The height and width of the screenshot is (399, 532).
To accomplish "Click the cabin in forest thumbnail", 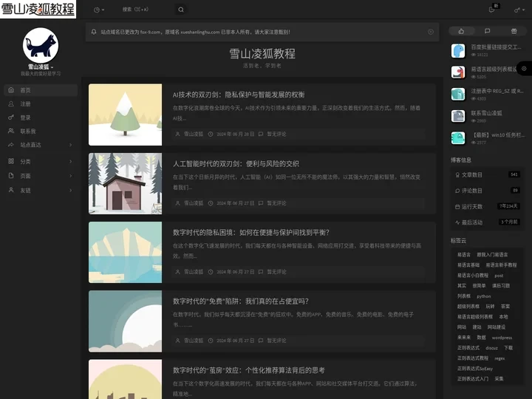I will [x=125, y=183].
